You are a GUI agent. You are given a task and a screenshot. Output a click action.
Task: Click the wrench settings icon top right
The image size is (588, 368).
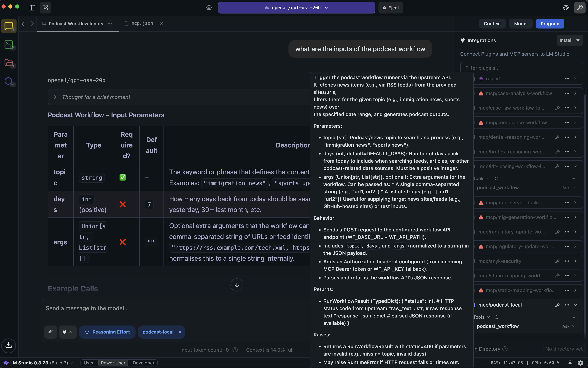580,8
